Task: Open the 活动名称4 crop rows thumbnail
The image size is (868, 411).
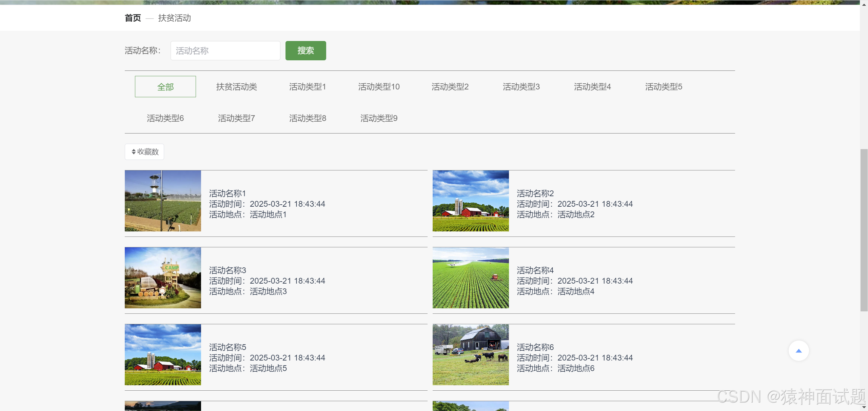Action: pyautogui.click(x=471, y=278)
